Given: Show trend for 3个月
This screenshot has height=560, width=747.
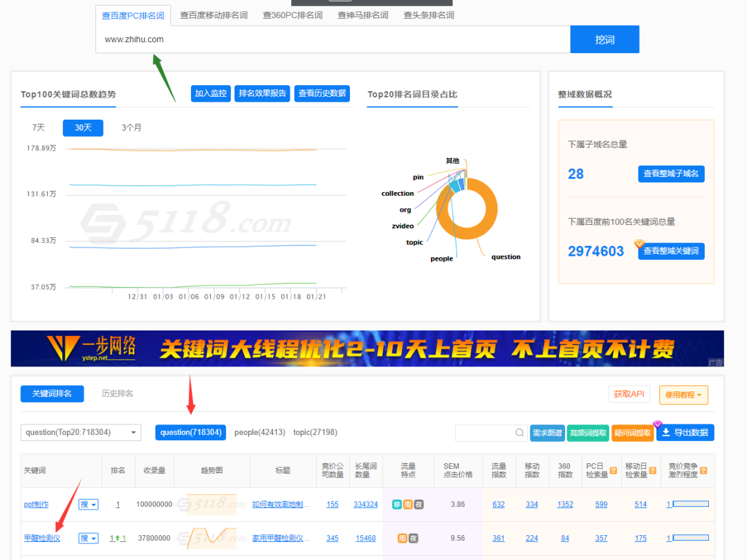Looking at the screenshot, I should coord(131,128).
